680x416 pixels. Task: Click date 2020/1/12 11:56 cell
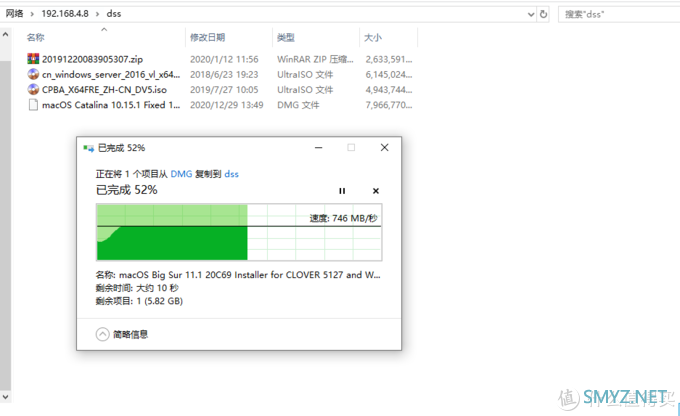224,59
